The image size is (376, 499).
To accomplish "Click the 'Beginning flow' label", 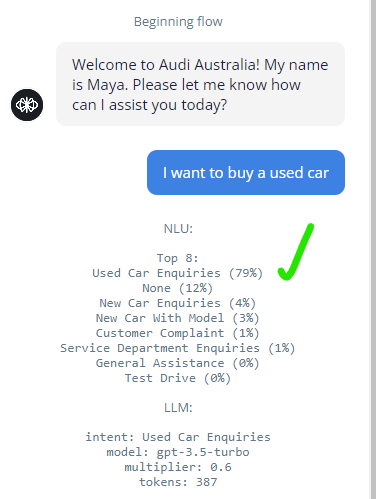I will click(x=178, y=22).
